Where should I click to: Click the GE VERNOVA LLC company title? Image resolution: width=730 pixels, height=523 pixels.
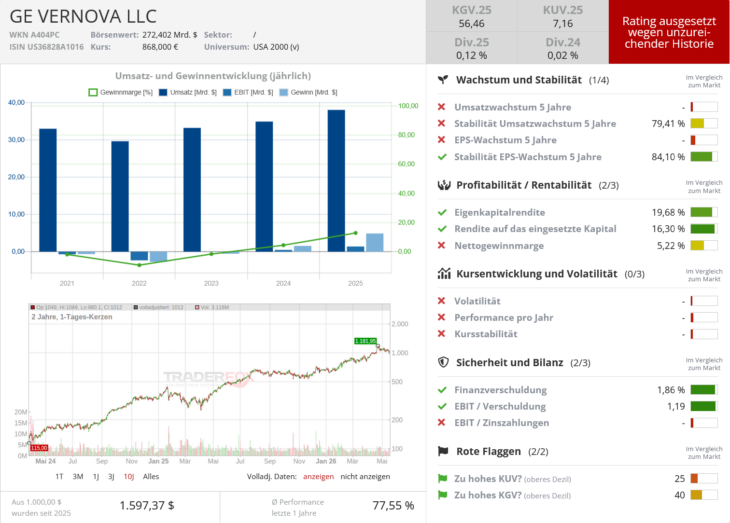83,16
